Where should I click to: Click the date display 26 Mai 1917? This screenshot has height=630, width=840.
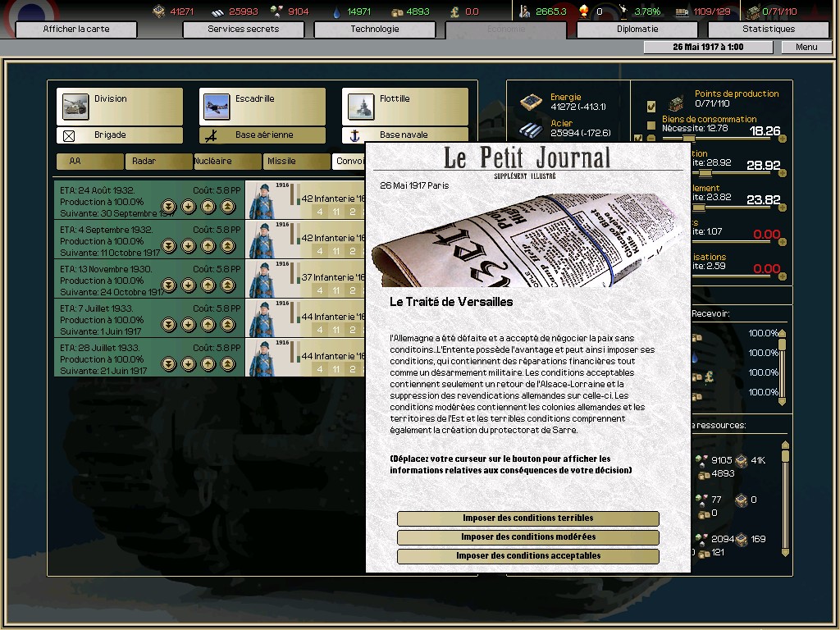pos(708,47)
